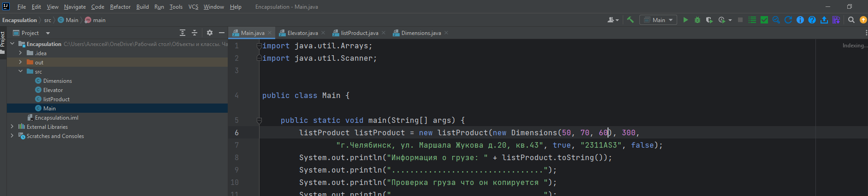
Task: Click Encapsulation breadcrumb in navigation bar
Action: [x=19, y=20]
